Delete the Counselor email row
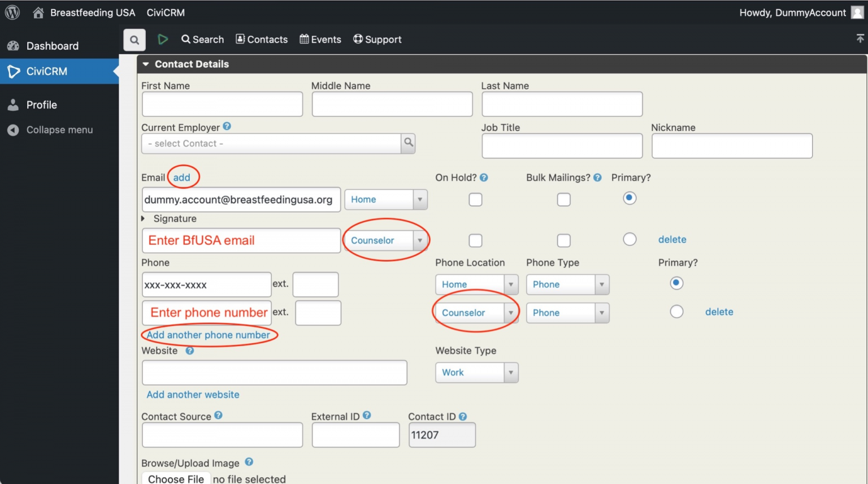 point(672,240)
